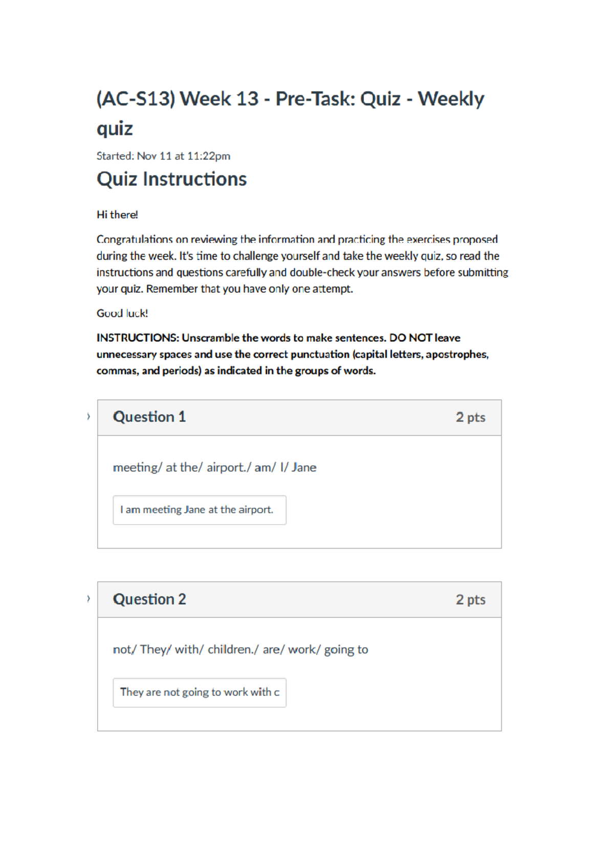Select the scrambled words in Question 2
Image resolution: width=614 pixels, height=868 pixels.
240,649
